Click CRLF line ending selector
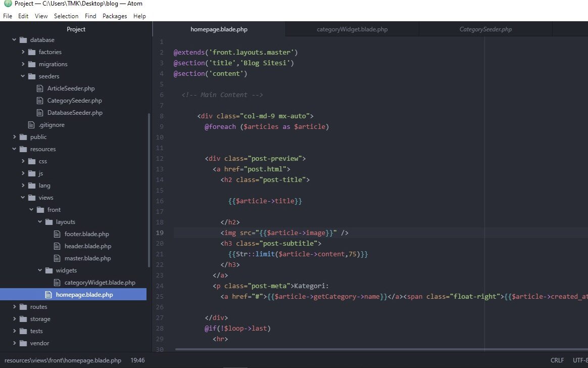The height and width of the screenshot is (368, 588). coord(557,360)
